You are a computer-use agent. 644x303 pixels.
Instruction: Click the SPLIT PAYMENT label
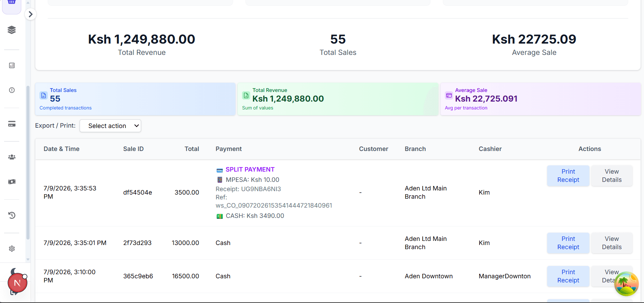250,170
